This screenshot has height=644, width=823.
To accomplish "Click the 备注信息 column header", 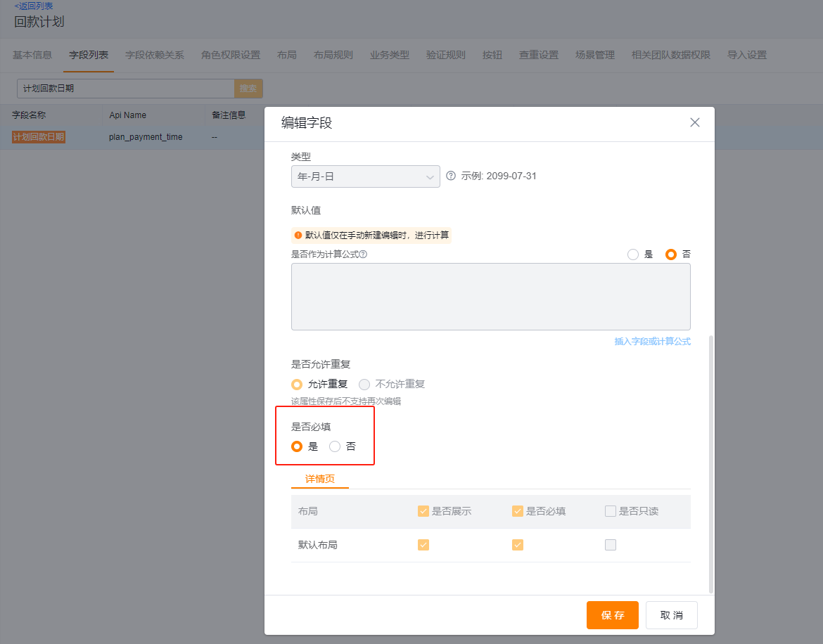I will click(x=229, y=115).
